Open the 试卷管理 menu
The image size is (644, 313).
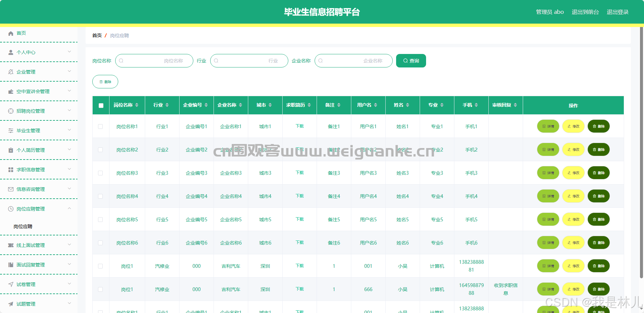(x=39, y=284)
